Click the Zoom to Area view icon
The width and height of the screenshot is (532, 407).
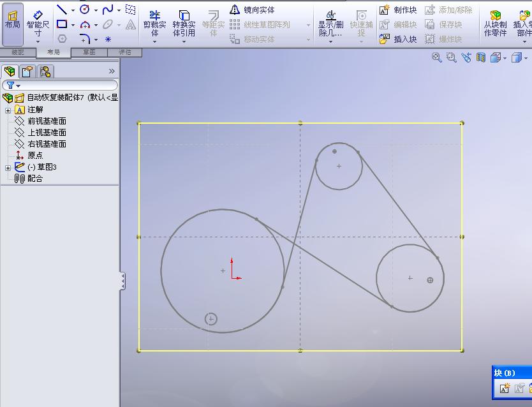451,57
